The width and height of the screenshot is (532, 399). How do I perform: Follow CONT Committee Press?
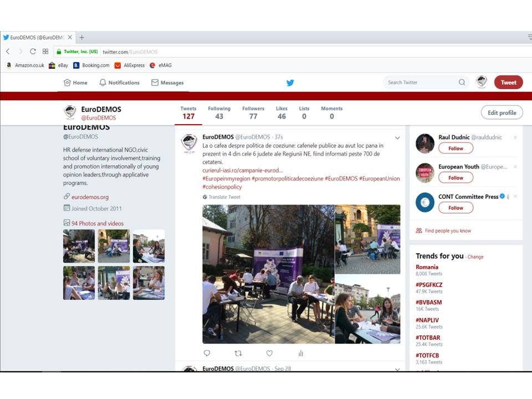pyautogui.click(x=456, y=208)
